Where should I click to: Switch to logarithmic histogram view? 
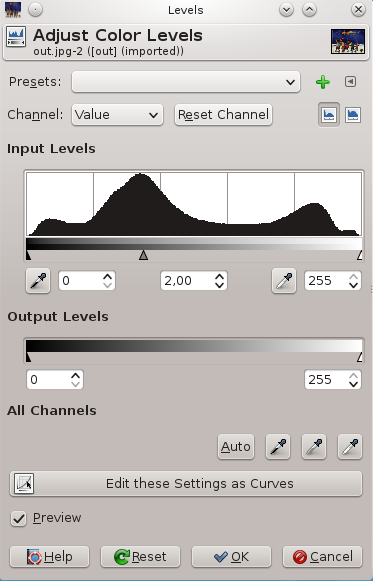pos(353,115)
